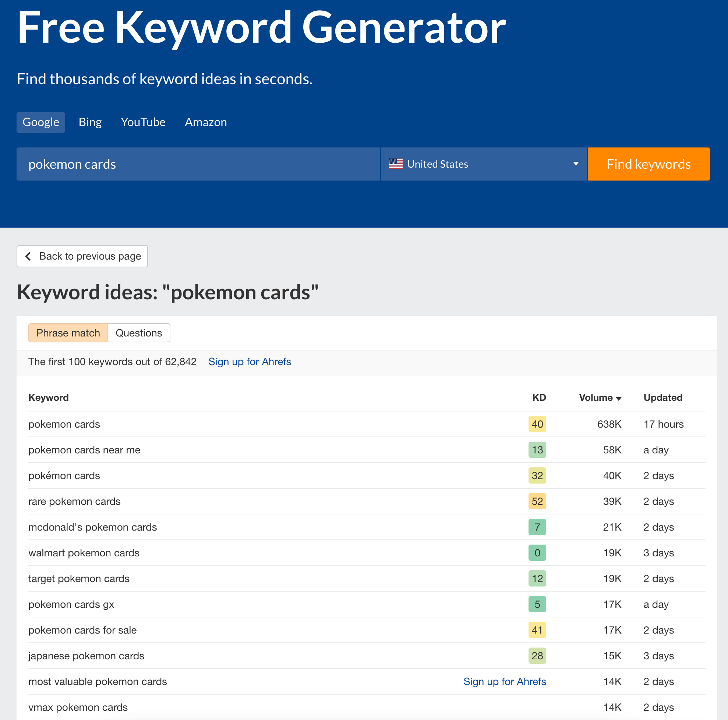Click the Amazon search engine icon
Screen dimensions: 728x720
pyautogui.click(x=206, y=122)
